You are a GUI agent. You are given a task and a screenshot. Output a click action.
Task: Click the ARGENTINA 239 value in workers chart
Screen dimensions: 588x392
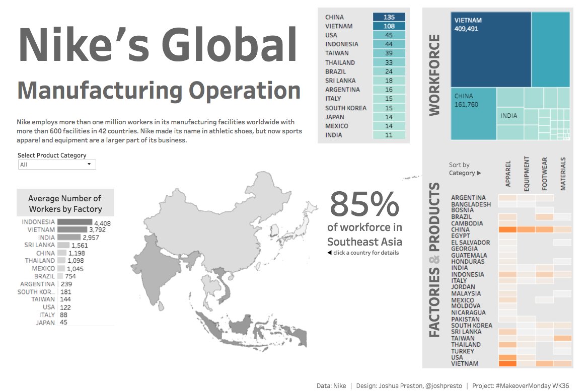coord(66,284)
